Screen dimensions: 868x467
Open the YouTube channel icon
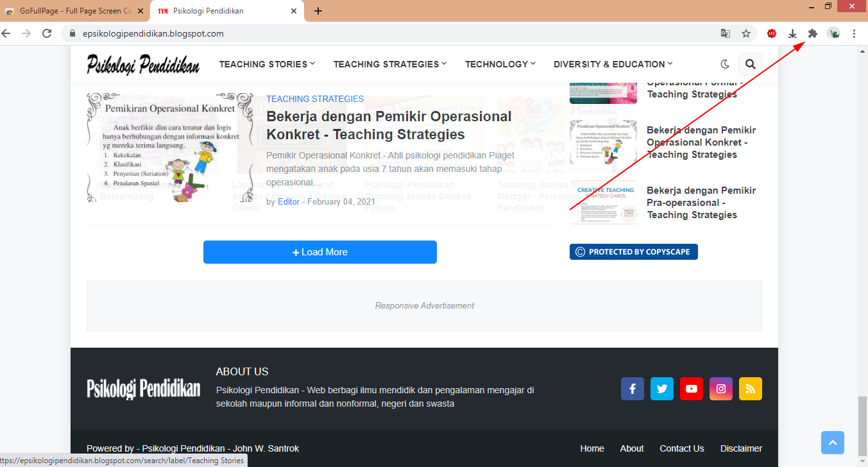pyautogui.click(x=692, y=388)
